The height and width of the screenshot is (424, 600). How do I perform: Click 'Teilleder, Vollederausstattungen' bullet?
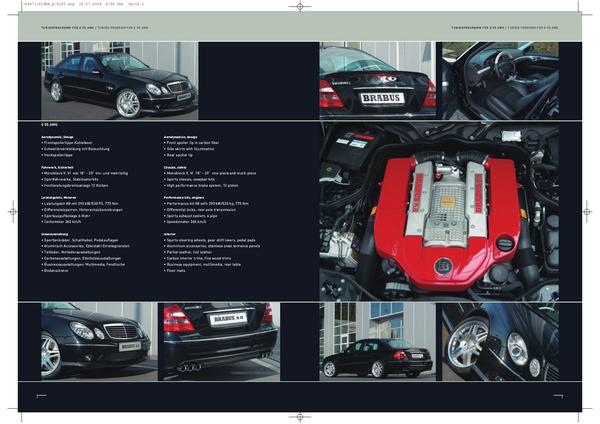[72, 252]
